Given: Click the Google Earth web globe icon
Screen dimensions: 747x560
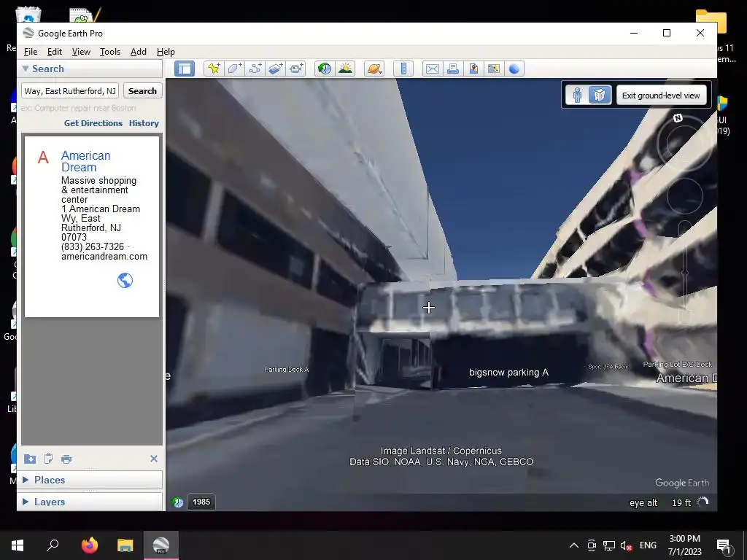Looking at the screenshot, I should [514, 69].
